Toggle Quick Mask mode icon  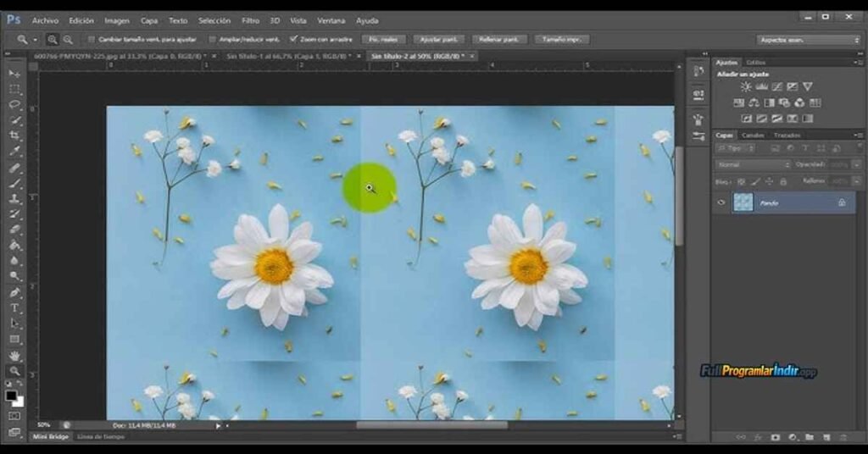14,416
